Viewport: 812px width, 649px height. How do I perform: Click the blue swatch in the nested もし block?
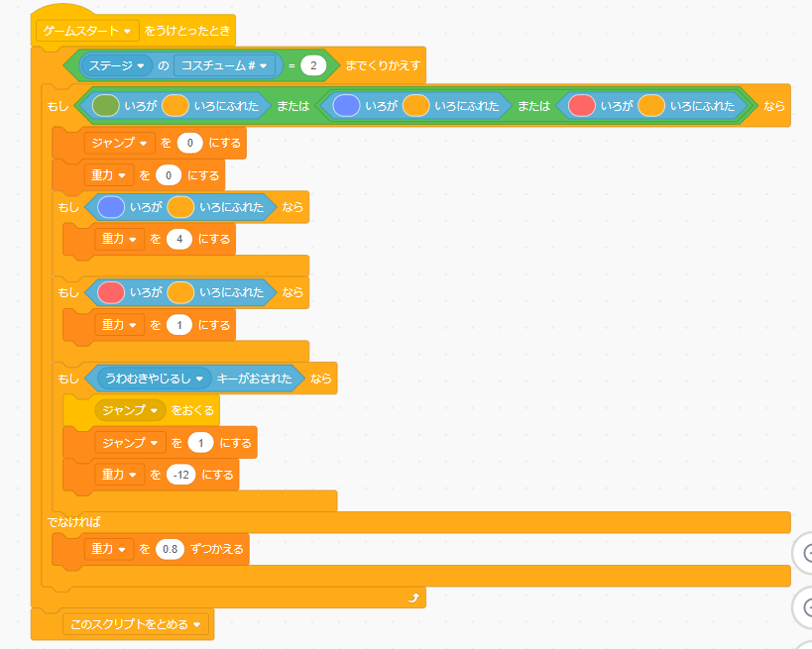tap(110, 207)
